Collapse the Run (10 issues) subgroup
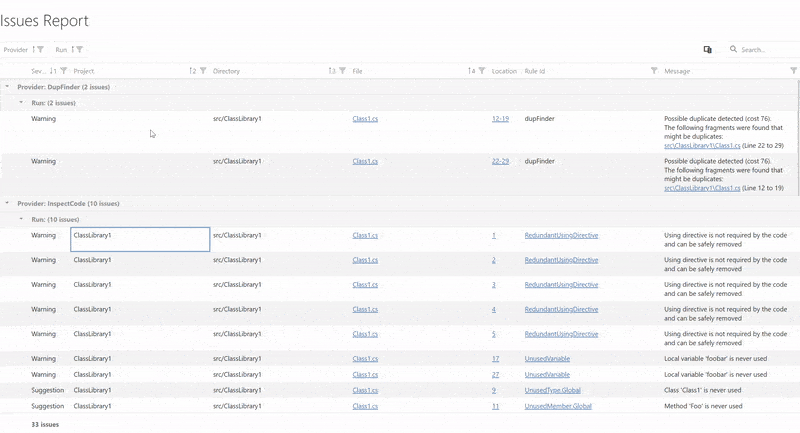 click(x=21, y=219)
